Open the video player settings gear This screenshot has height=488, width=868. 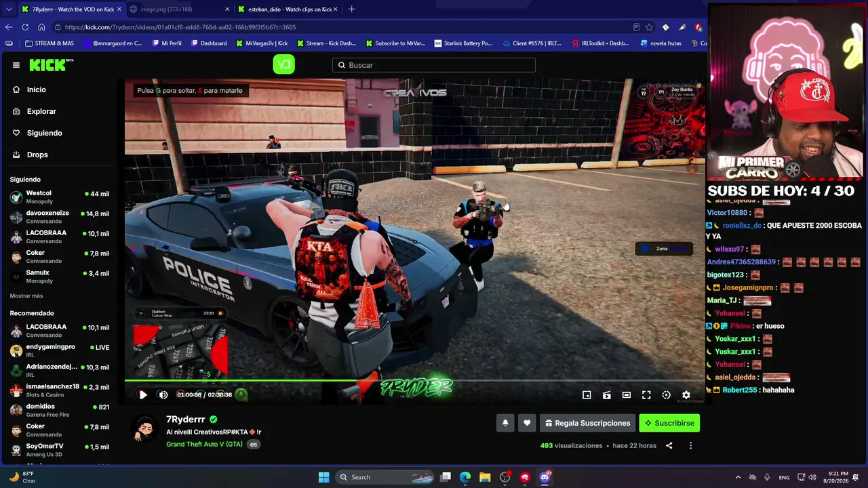pos(686,395)
